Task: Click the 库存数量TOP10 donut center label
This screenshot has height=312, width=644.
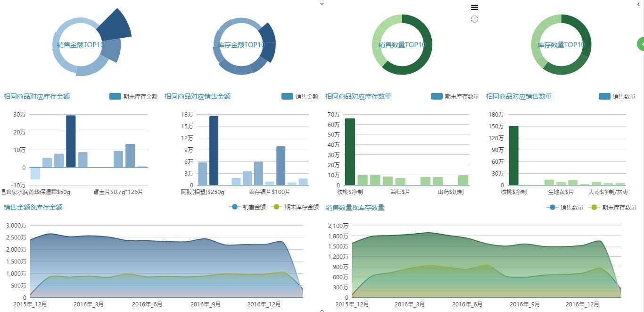Action: point(561,45)
